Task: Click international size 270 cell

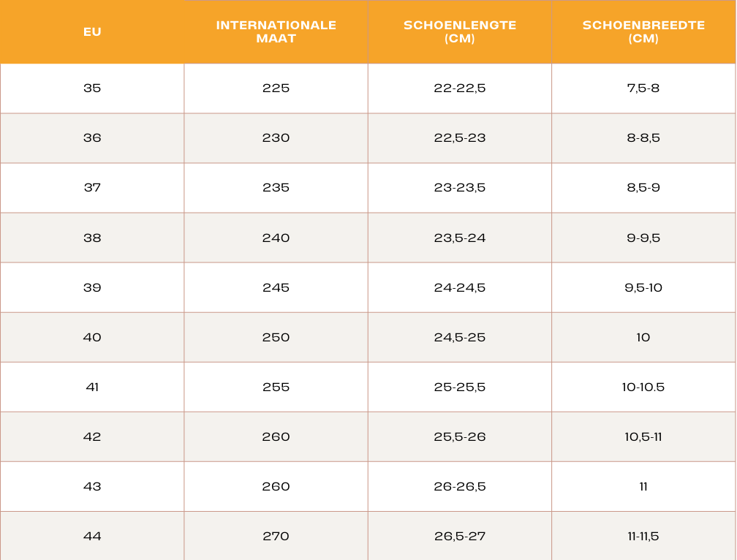Action: [276, 536]
